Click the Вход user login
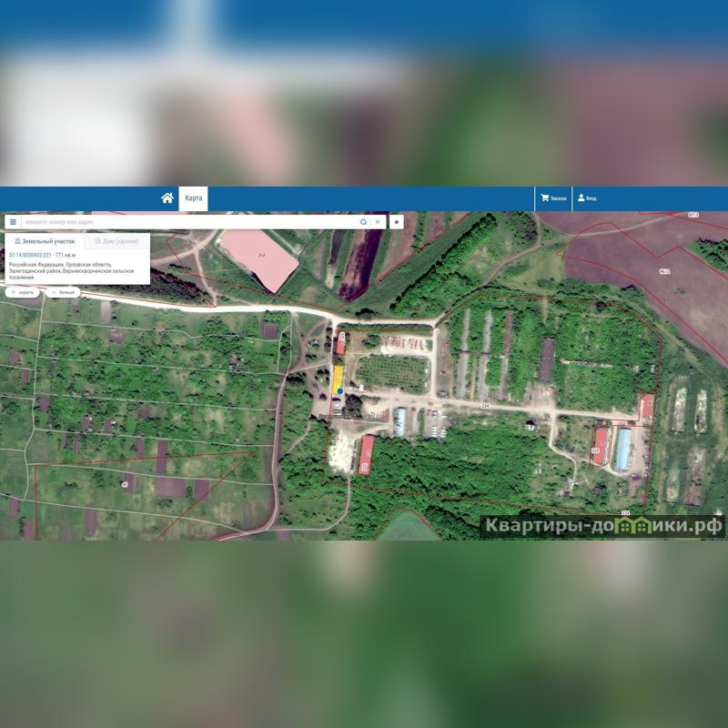The width and height of the screenshot is (728, 728). [x=587, y=198]
